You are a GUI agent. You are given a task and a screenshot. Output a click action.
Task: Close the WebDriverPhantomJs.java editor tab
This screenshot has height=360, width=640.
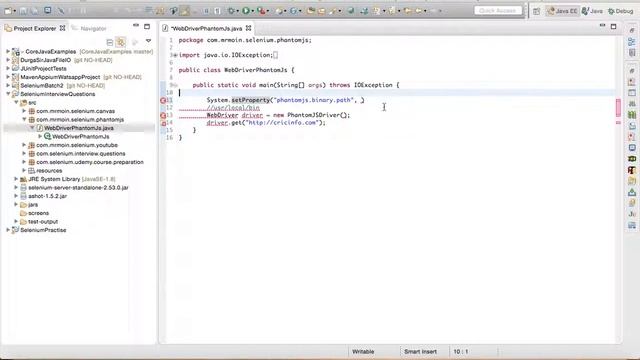(248, 28)
